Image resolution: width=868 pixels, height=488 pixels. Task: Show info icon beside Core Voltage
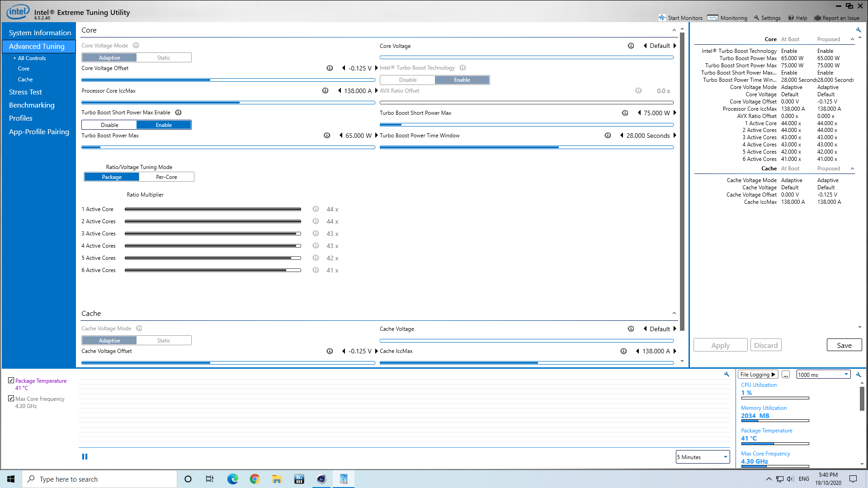point(631,46)
